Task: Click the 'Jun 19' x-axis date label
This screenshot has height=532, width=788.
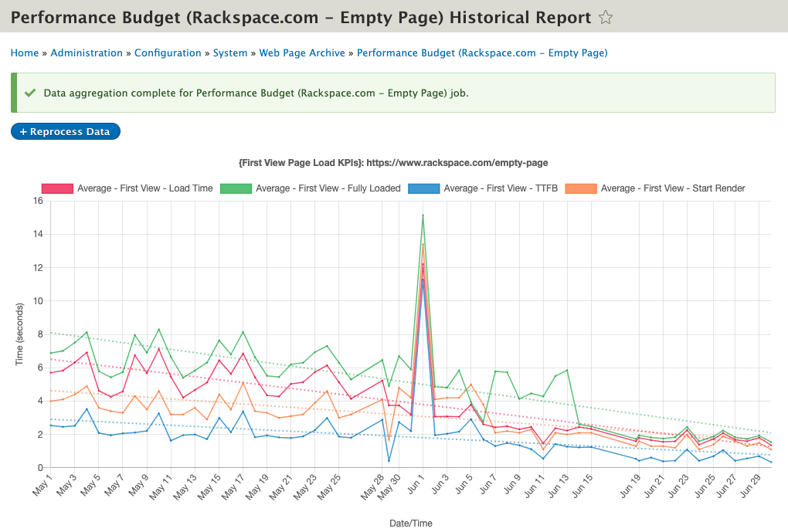Action: 630,486
